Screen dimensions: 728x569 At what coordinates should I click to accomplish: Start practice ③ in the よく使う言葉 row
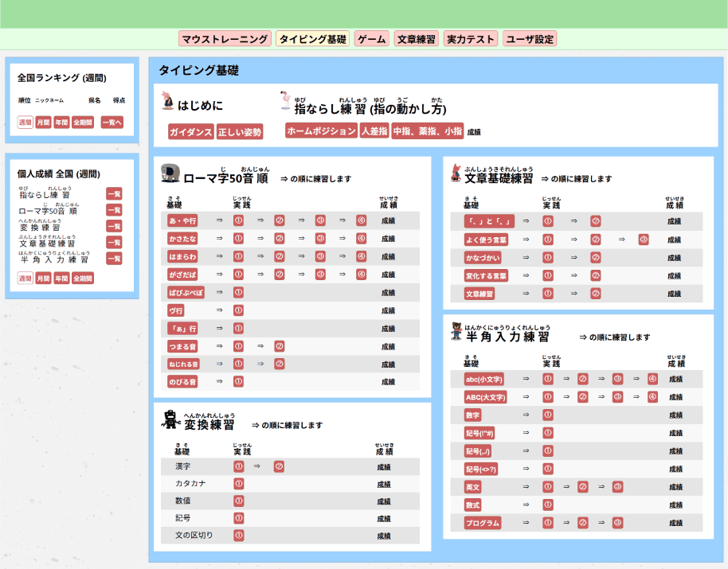click(x=644, y=240)
